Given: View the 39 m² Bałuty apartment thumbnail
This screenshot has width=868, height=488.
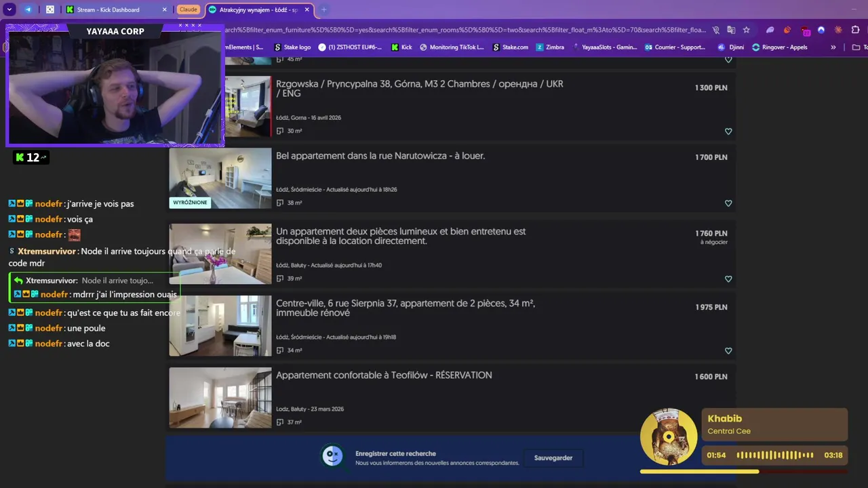Looking at the screenshot, I should (x=220, y=254).
